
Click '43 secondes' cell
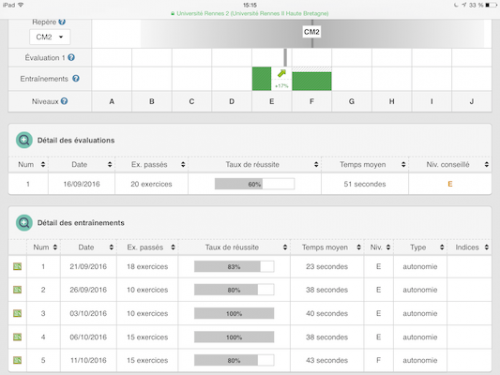point(327,360)
